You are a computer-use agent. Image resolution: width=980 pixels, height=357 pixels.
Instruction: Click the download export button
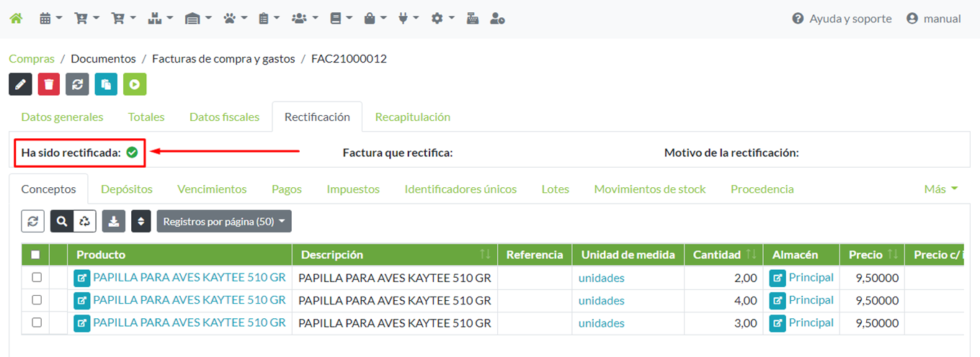(113, 221)
